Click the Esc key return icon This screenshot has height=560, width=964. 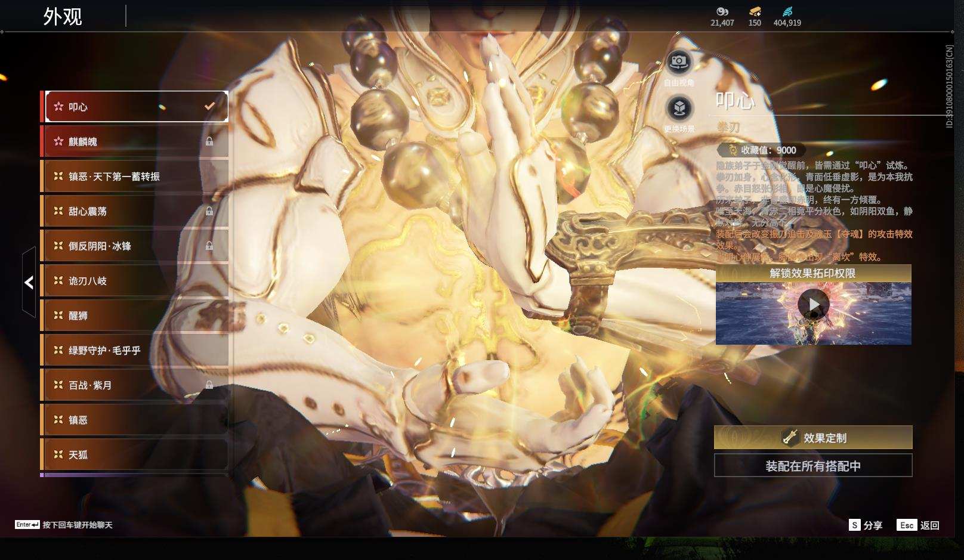(907, 525)
